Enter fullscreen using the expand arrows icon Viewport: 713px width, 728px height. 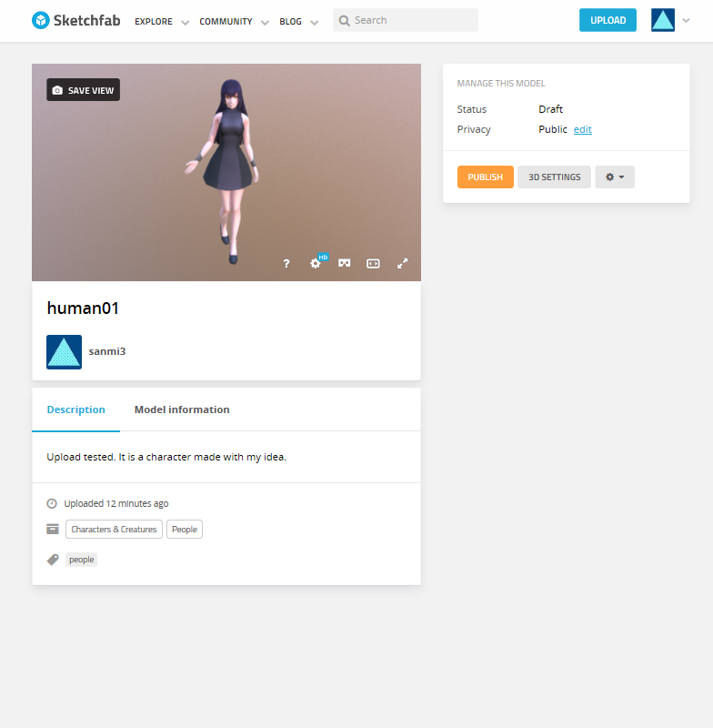[x=402, y=263]
